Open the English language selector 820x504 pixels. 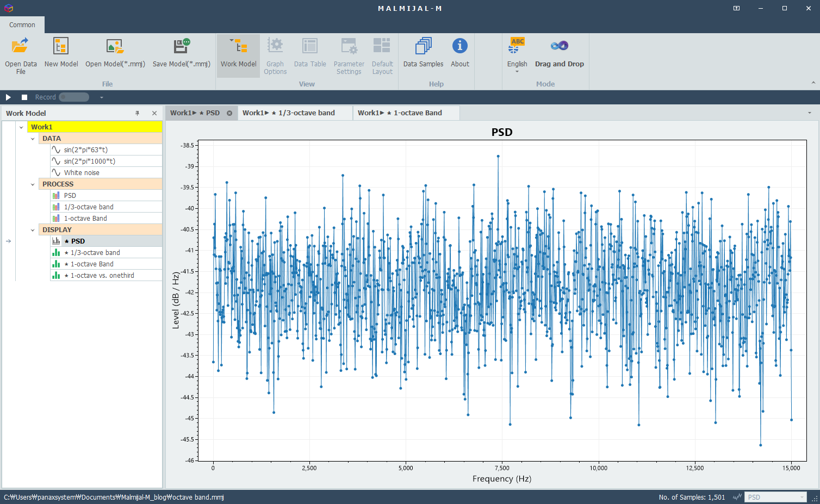517,55
